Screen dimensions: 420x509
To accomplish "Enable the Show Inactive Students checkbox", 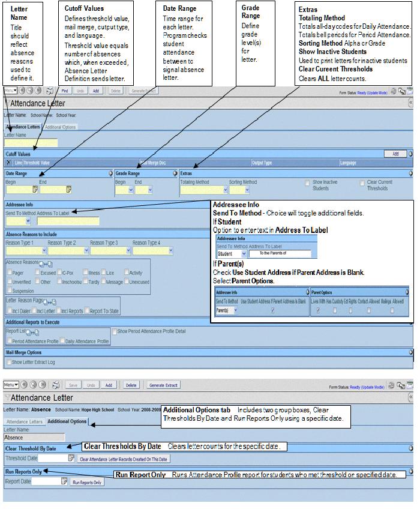I will click(x=307, y=182).
